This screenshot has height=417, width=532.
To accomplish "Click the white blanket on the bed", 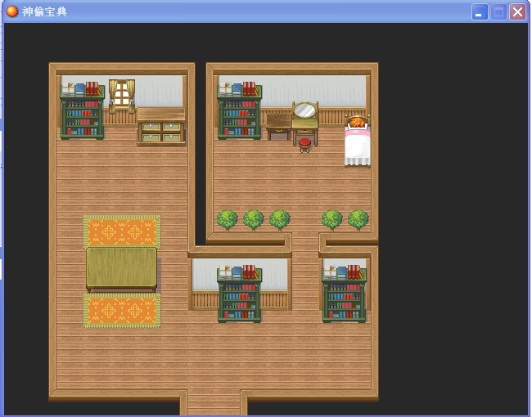I will pos(358,147).
